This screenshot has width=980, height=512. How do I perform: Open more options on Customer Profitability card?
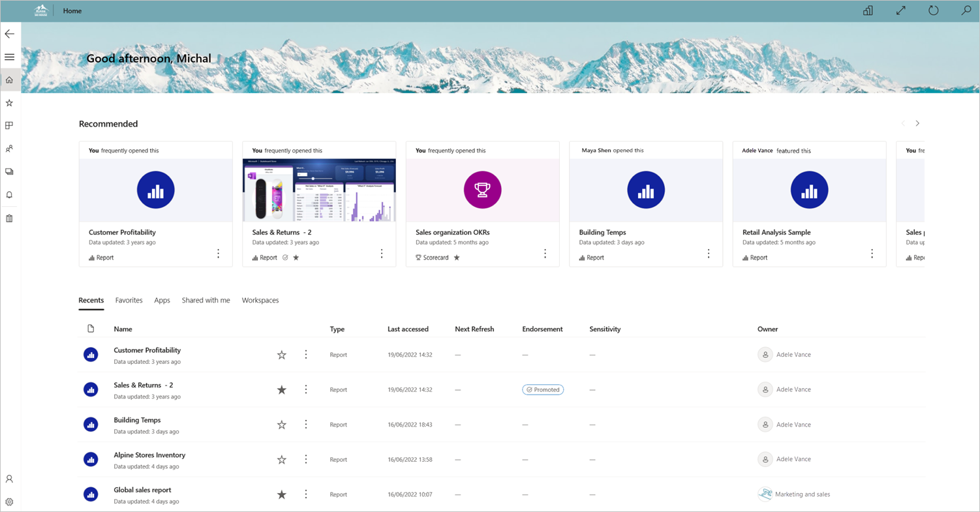pos(218,254)
